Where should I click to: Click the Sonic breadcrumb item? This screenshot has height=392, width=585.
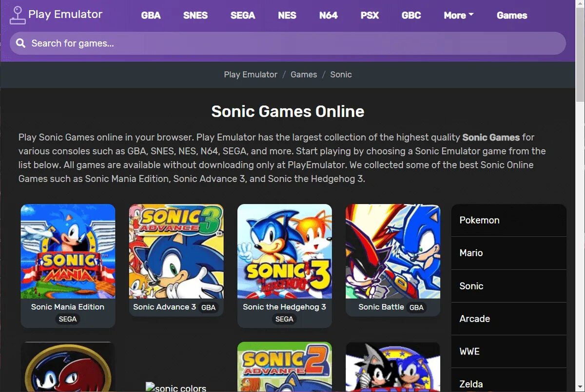tap(341, 75)
